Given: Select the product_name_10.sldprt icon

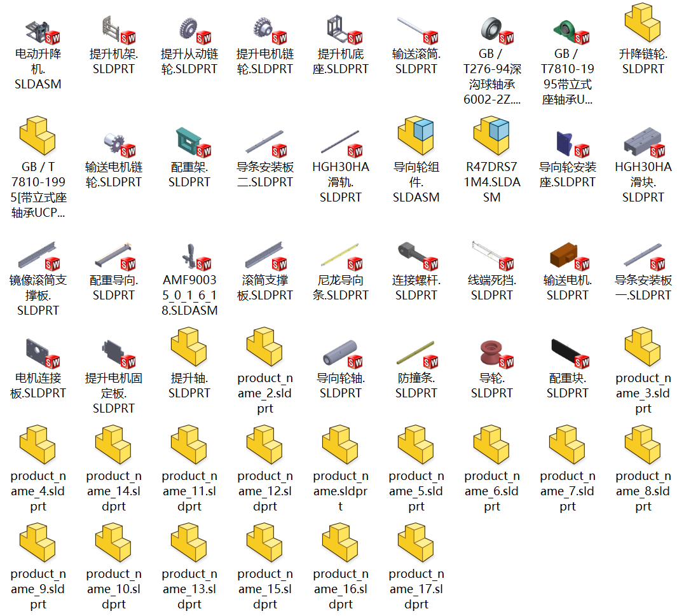Looking at the screenshot, I should coord(113,543).
